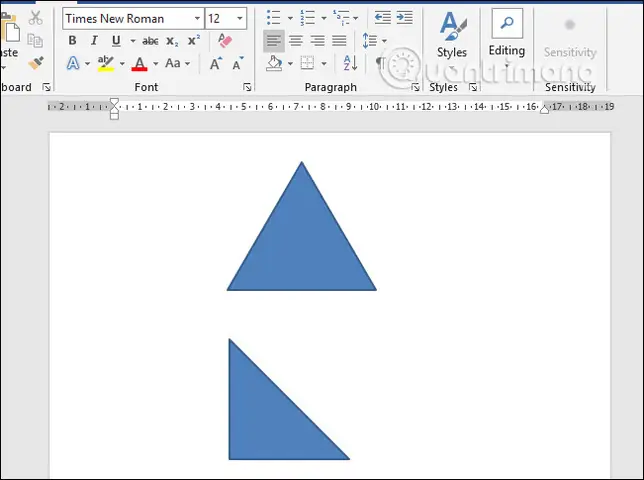Viewport: 644px width, 480px height.
Task: Open Font dialog launcher
Action: coord(247,87)
